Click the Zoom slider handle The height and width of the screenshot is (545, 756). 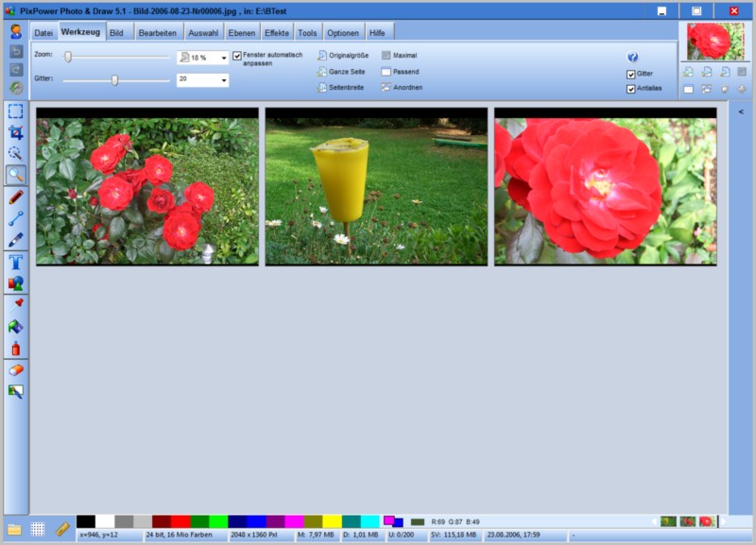coord(68,57)
